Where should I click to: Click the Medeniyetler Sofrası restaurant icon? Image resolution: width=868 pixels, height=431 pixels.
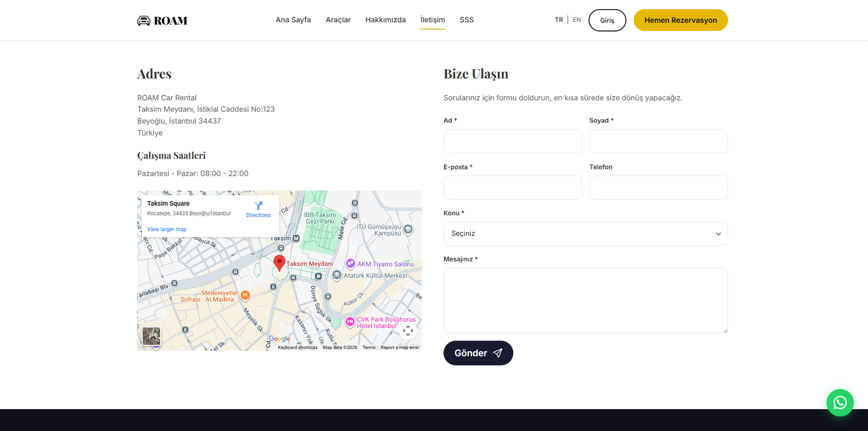point(245,295)
